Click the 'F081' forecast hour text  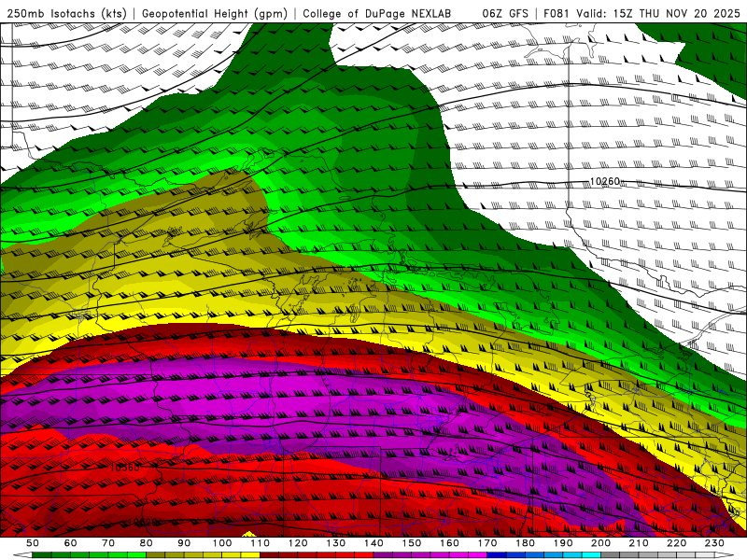557,13
